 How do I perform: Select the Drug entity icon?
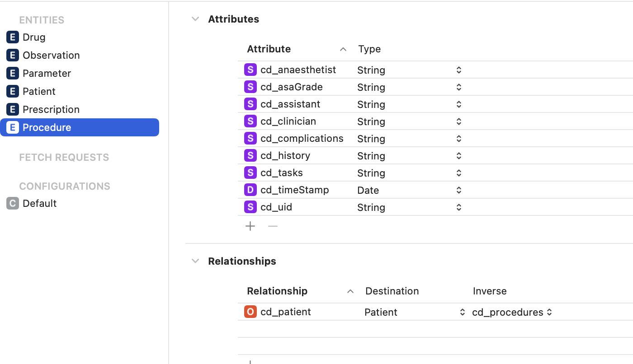[13, 37]
